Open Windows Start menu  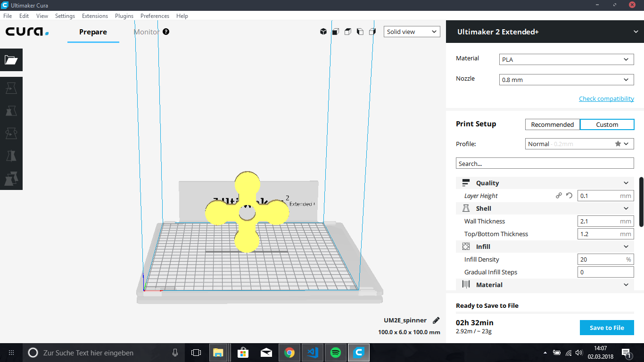tap(11, 353)
